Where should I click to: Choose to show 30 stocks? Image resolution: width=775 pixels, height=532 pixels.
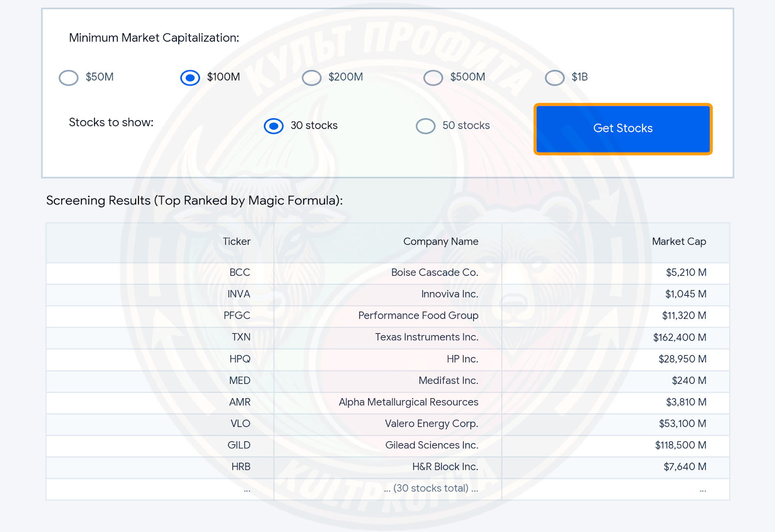[x=274, y=126]
